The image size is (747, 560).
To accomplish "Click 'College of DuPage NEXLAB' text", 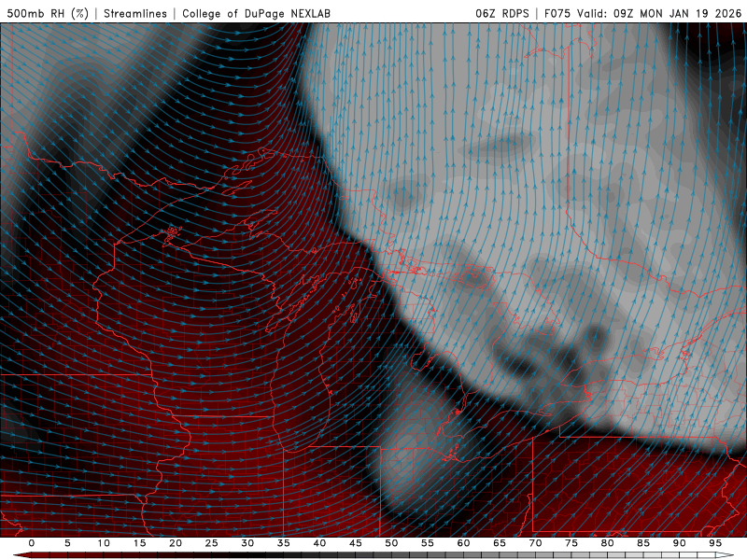I will click(256, 13).
